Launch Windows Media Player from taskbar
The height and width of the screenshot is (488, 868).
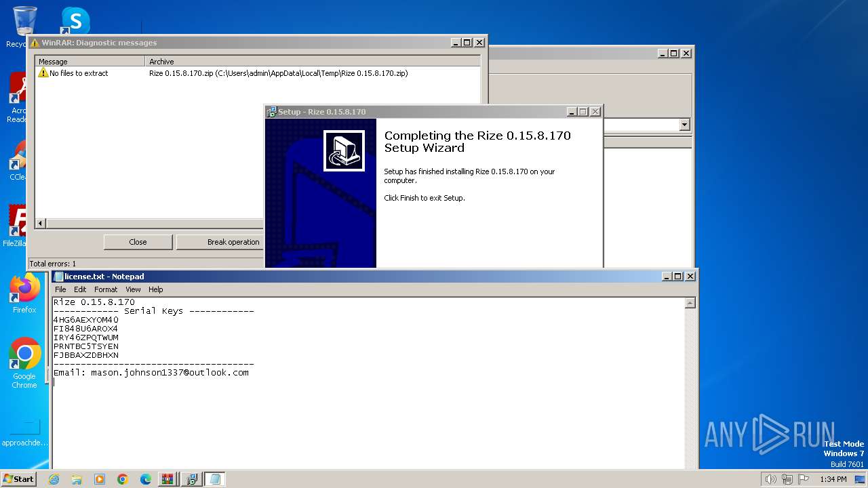click(100, 479)
